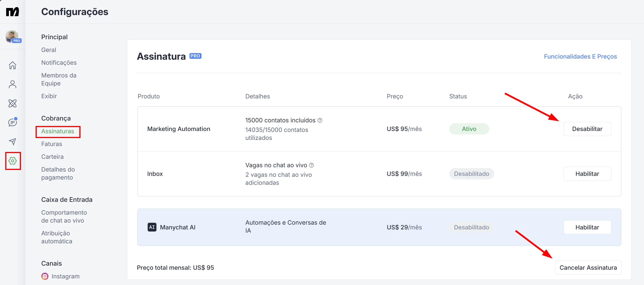Click Cancelar Assinatura button
644x285 pixels.
click(x=588, y=267)
